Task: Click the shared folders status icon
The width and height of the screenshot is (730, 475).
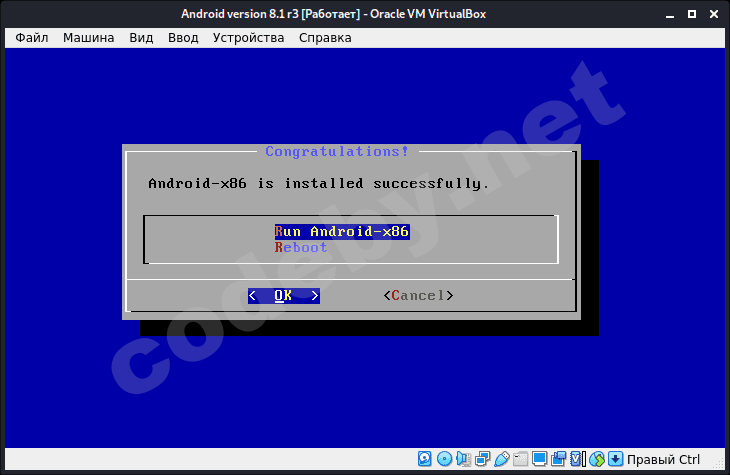Action: pyautogui.click(x=520, y=459)
